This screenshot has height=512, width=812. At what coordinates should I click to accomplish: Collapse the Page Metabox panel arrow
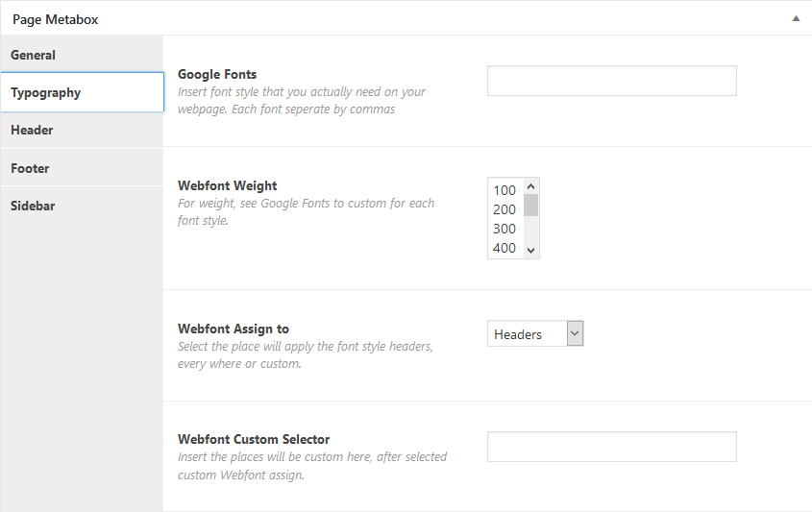[x=796, y=19]
